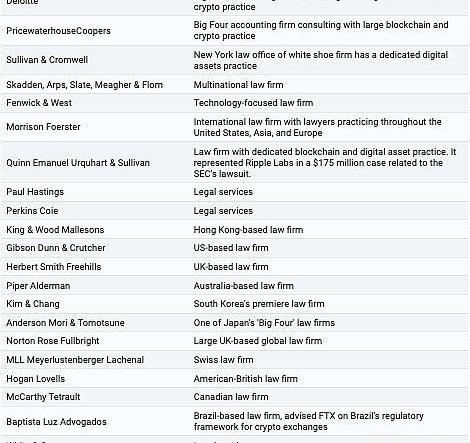Select MLL Meyerlustenberger Lachenal
Image resolution: width=470 pixels, height=443 pixels.
[75, 360]
